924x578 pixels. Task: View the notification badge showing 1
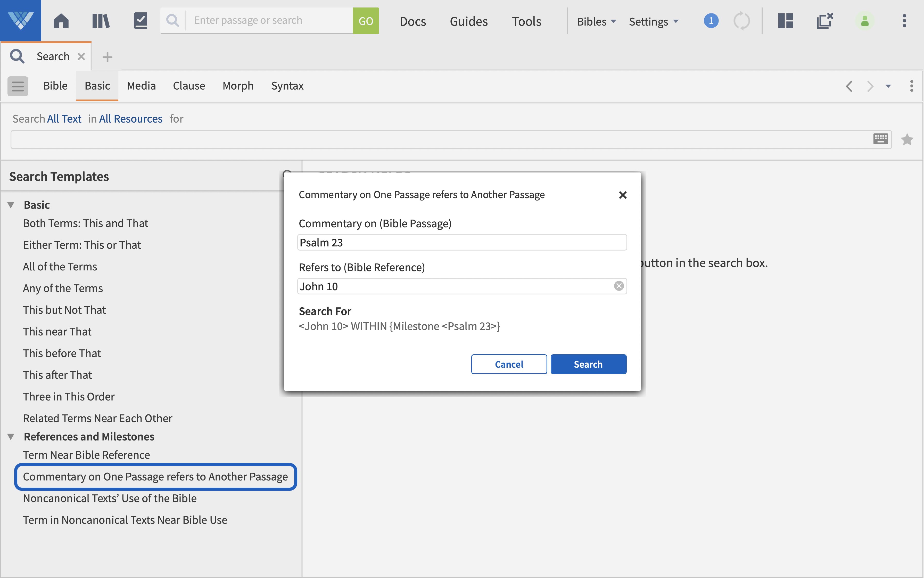pyautogui.click(x=711, y=21)
